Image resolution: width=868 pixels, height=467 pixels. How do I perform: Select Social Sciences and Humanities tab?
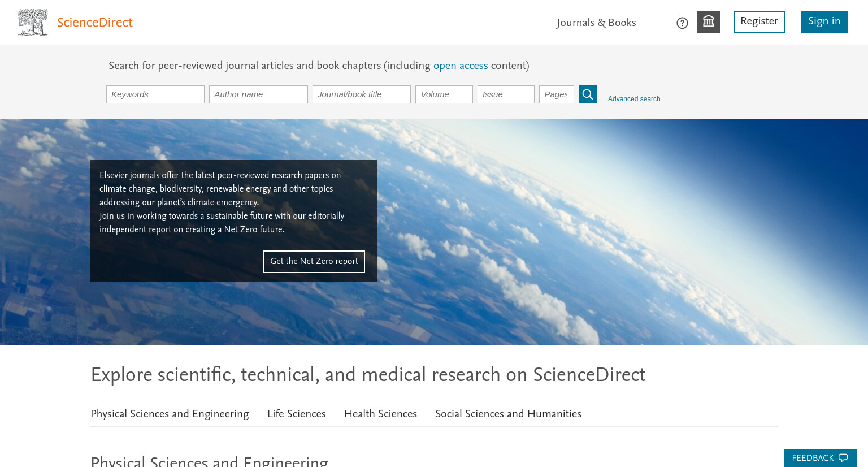(x=509, y=414)
